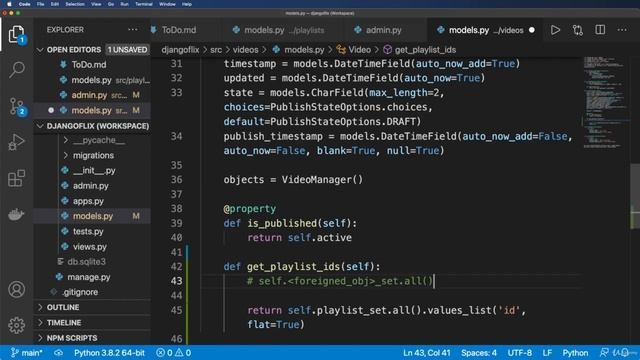Open admin.py in open editors list
The width and height of the screenshot is (640, 360).
[92, 95]
